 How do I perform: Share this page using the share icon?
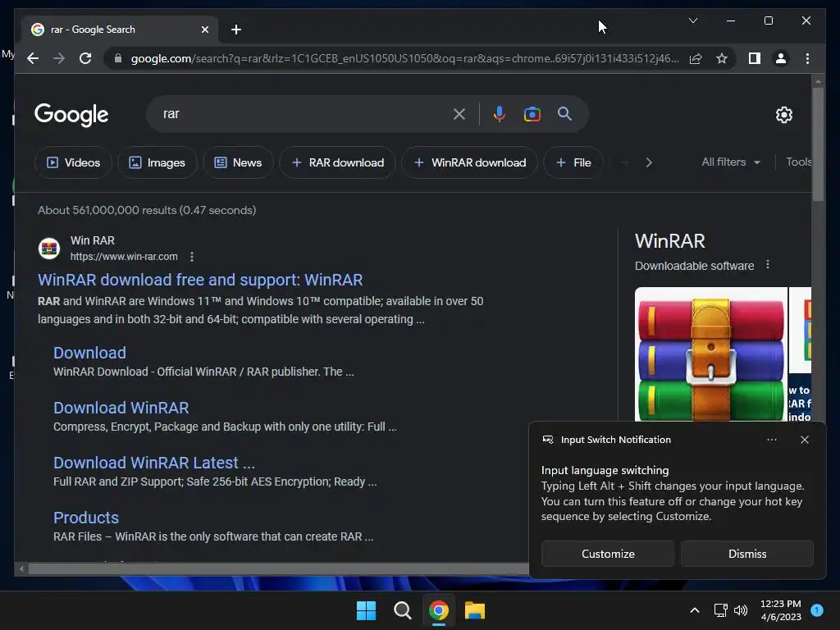(696, 58)
